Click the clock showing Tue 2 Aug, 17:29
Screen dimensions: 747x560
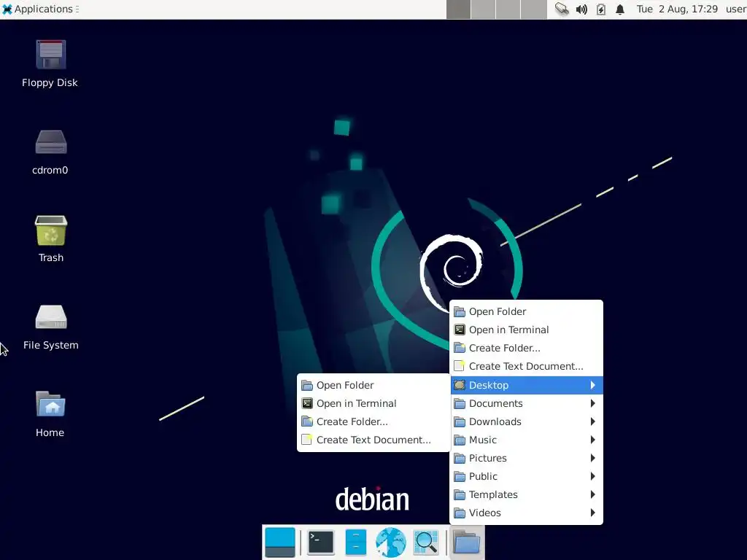pyautogui.click(x=677, y=9)
